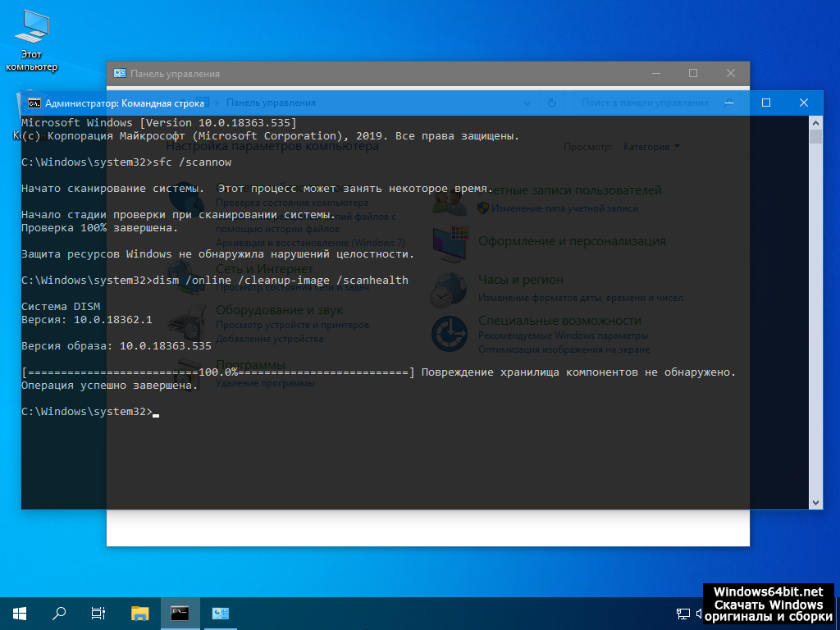Image resolution: width=840 pixels, height=630 pixels.
Task: Minimize the Командная строка window
Action: [x=728, y=103]
